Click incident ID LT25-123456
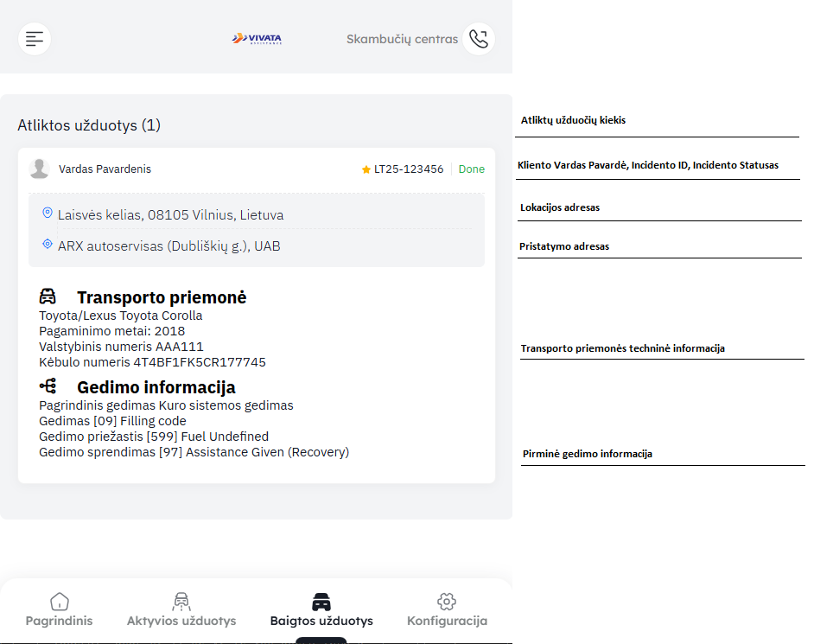833x644 pixels. [x=409, y=169]
